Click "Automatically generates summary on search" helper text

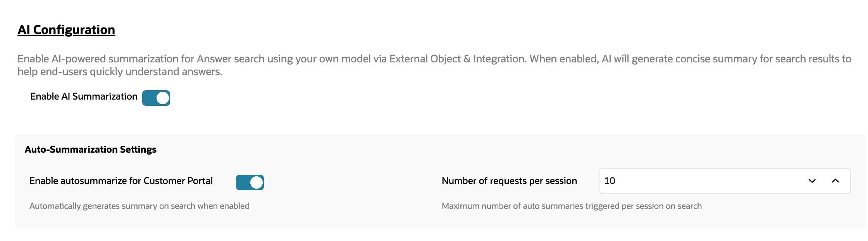coord(139,206)
